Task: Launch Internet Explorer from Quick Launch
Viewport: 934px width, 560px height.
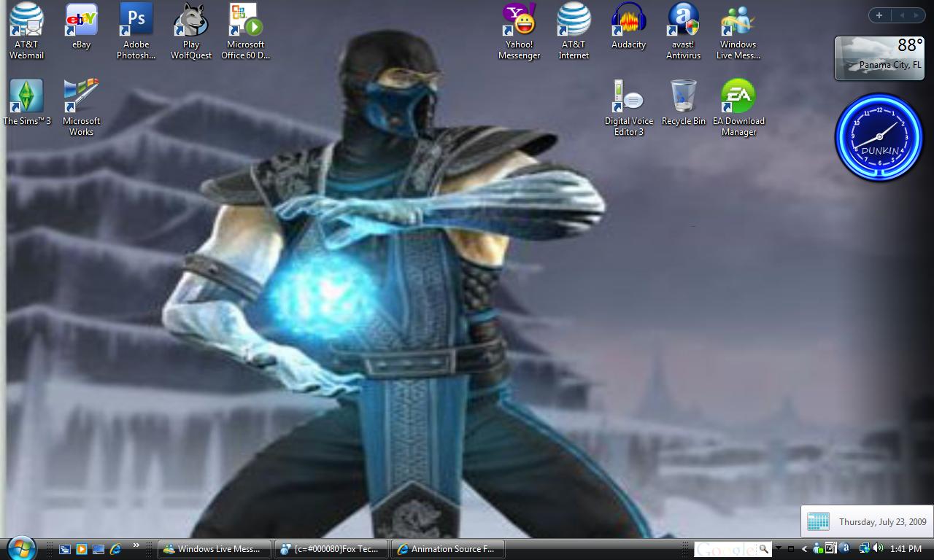Action: [115, 549]
